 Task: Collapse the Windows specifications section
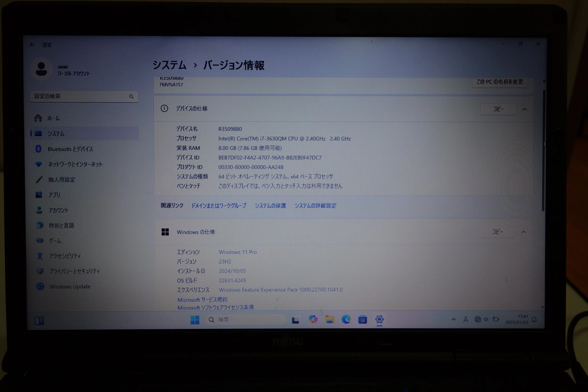tap(524, 232)
